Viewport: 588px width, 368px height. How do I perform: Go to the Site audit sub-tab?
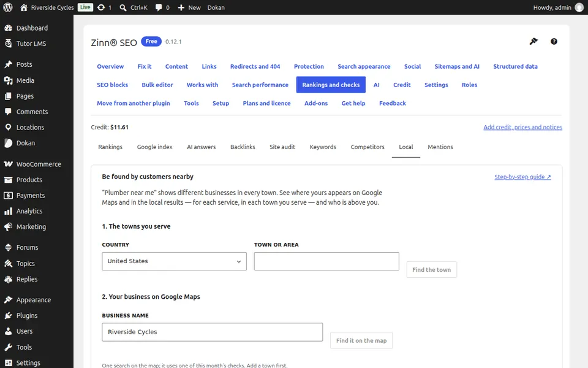pos(282,147)
